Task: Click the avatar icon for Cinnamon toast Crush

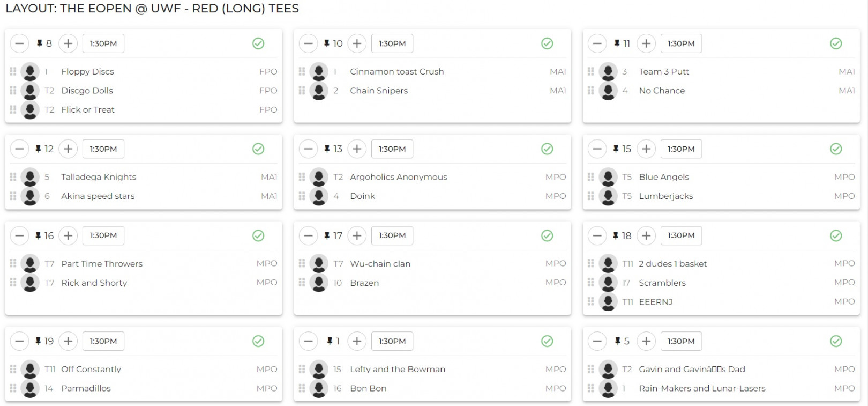Action: click(319, 71)
